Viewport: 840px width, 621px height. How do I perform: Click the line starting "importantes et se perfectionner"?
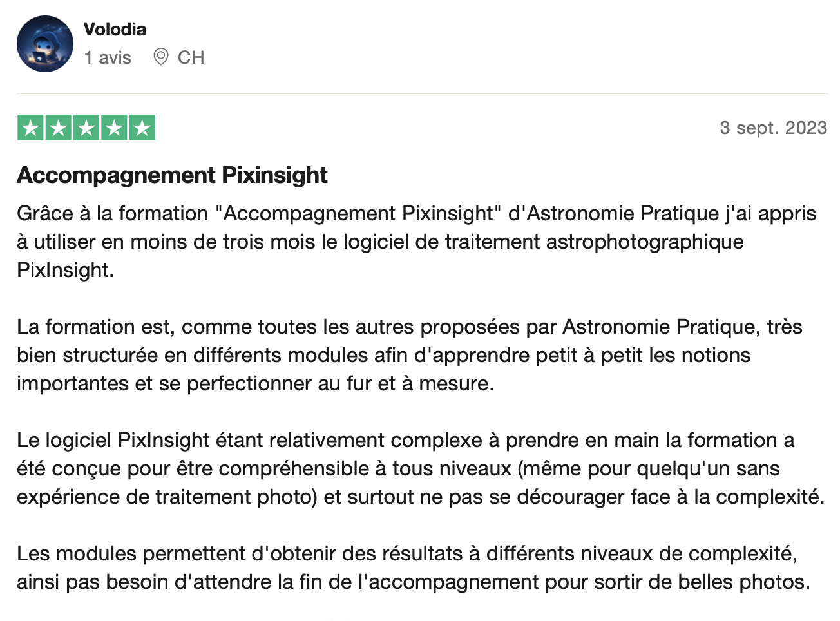click(255, 384)
